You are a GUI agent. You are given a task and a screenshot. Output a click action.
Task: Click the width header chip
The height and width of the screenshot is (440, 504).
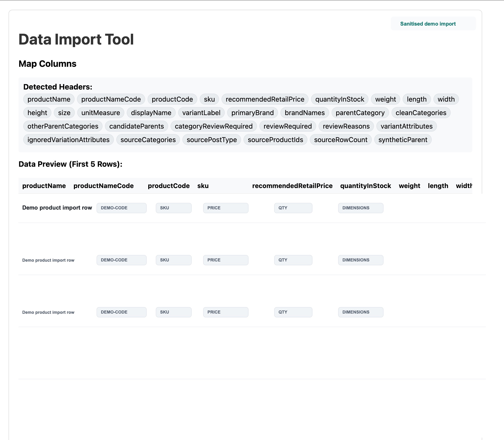(446, 99)
